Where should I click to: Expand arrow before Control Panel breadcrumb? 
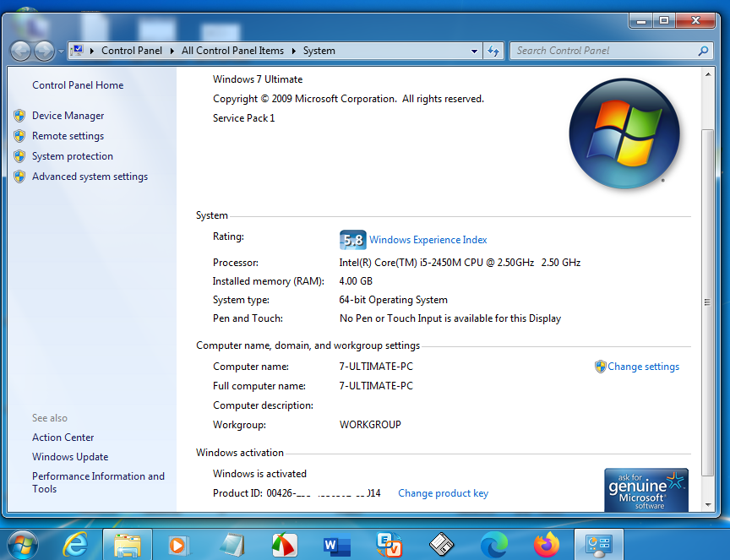[92, 51]
